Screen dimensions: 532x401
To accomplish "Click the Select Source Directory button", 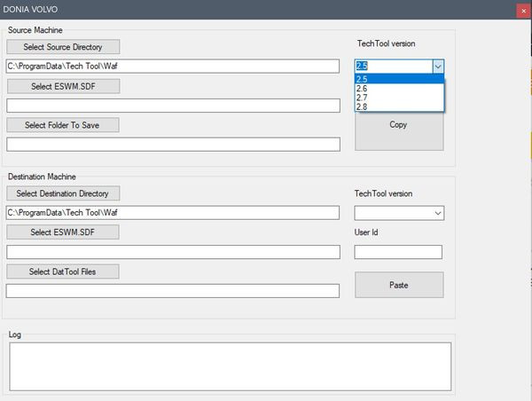I will click(62, 47).
